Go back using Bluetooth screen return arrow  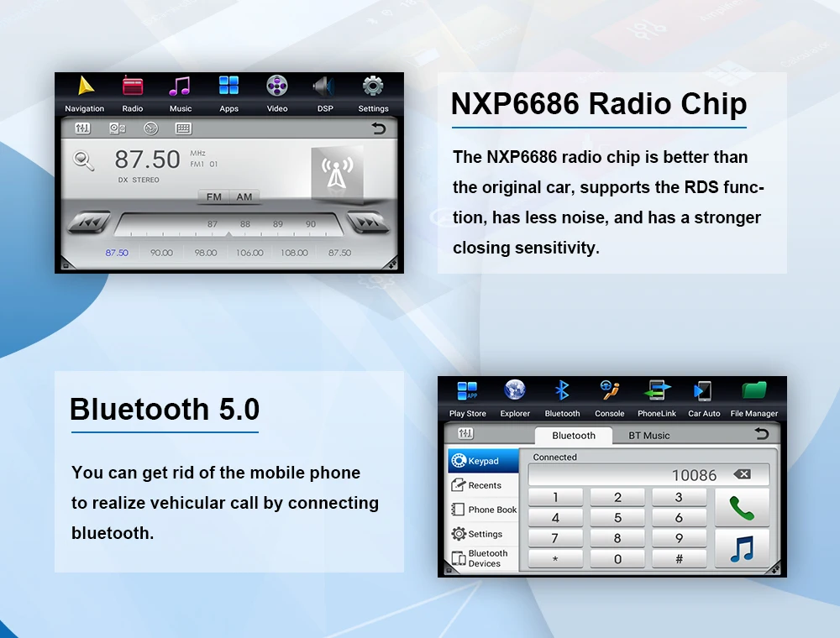coord(761,433)
